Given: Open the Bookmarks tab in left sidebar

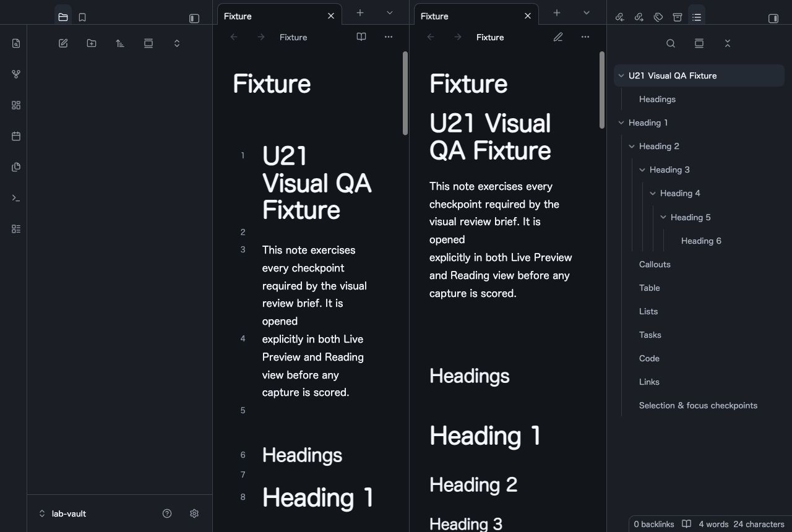Looking at the screenshot, I should (82, 17).
